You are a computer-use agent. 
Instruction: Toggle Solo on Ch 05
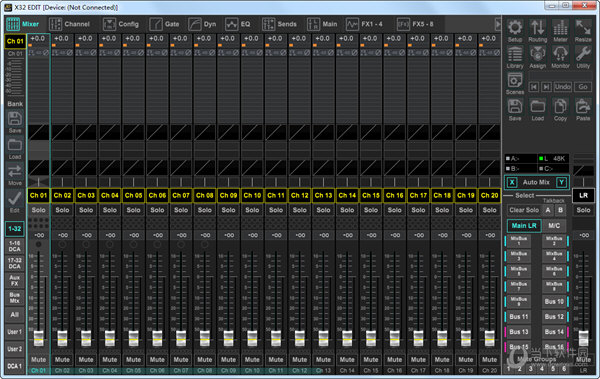(x=133, y=210)
